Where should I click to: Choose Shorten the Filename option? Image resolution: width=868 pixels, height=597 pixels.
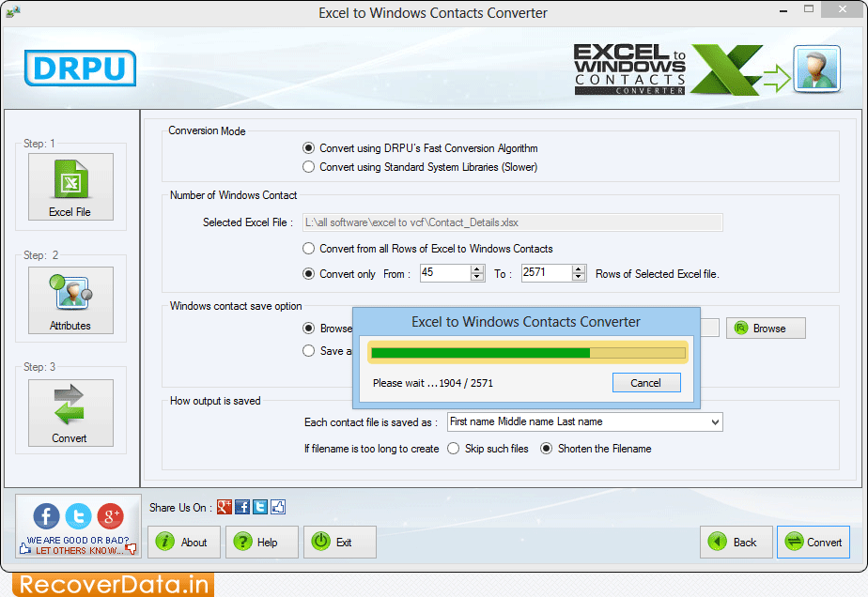click(x=547, y=449)
